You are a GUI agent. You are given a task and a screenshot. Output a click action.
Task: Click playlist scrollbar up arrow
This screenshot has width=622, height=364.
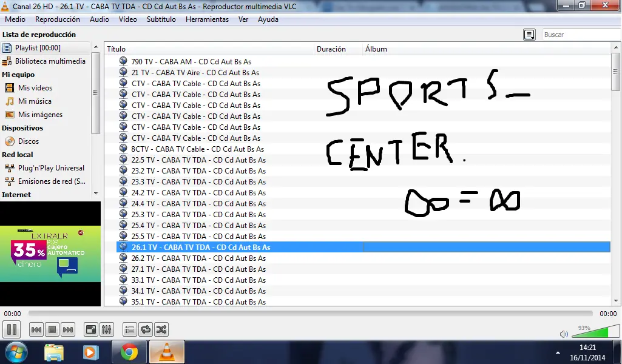[616, 47]
